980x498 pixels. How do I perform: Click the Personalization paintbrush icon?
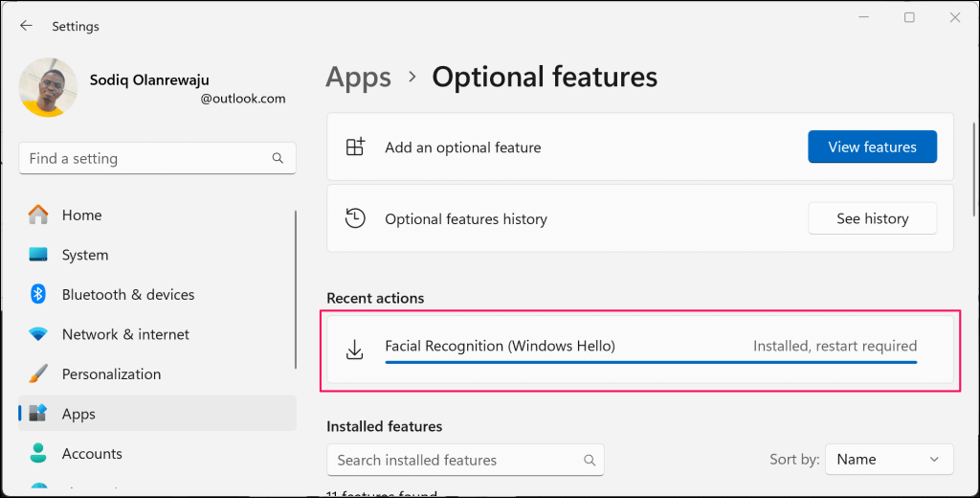click(x=38, y=373)
